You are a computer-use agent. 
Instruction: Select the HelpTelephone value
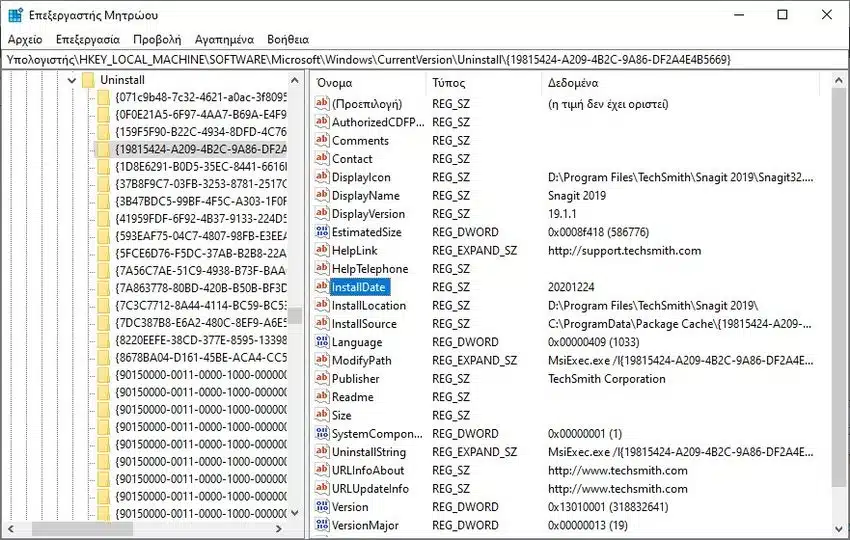(370, 269)
